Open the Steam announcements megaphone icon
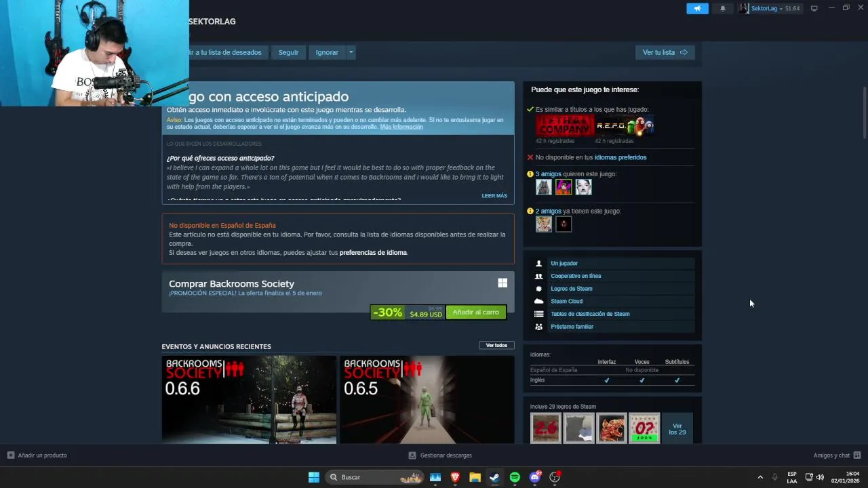The image size is (868, 488). click(x=697, y=8)
